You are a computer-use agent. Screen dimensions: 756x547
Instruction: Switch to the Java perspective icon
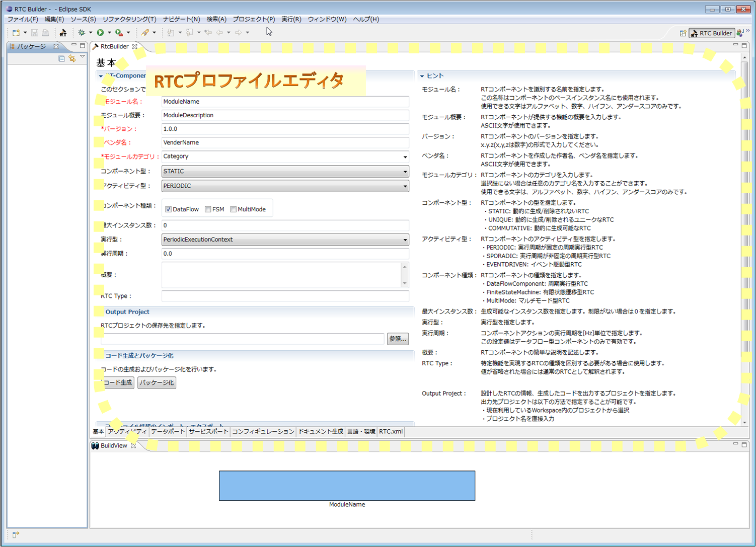pyautogui.click(x=740, y=33)
